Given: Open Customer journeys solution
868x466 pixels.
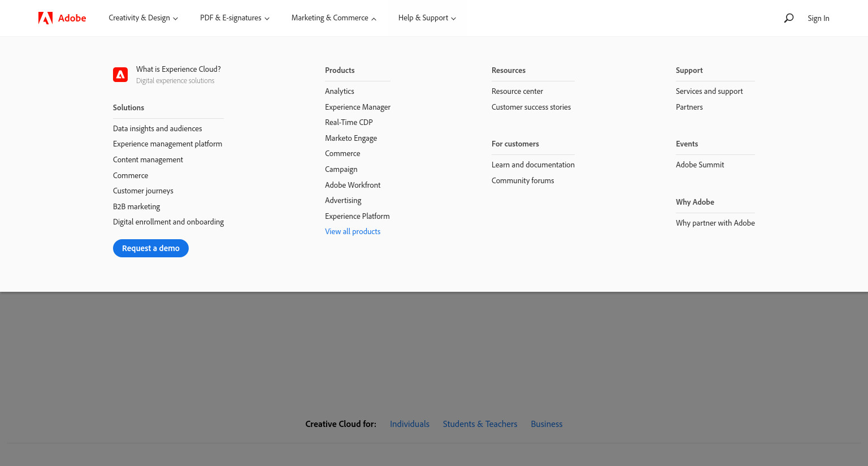Looking at the screenshot, I should tap(143, 191).
